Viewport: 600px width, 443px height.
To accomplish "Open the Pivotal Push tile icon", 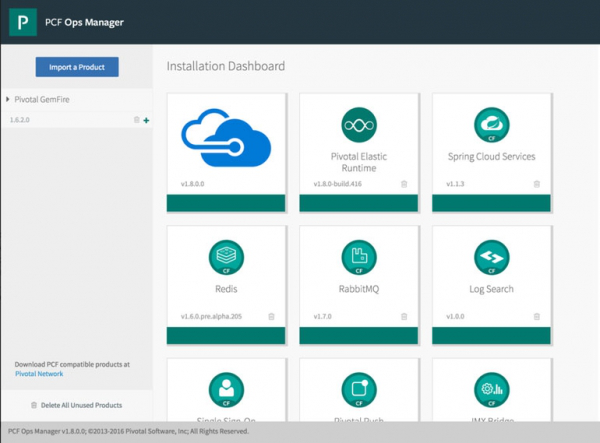I will pyautogui.click(x=359, y=390).
